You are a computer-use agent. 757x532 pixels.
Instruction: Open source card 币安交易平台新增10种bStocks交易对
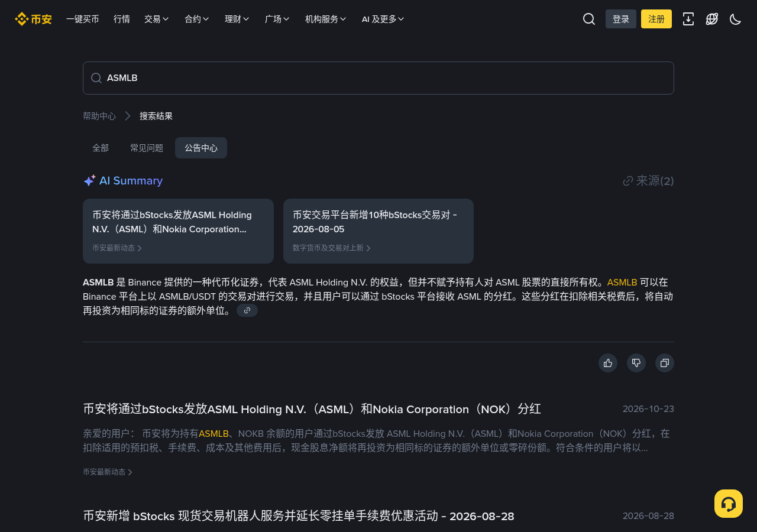point(378,231)
